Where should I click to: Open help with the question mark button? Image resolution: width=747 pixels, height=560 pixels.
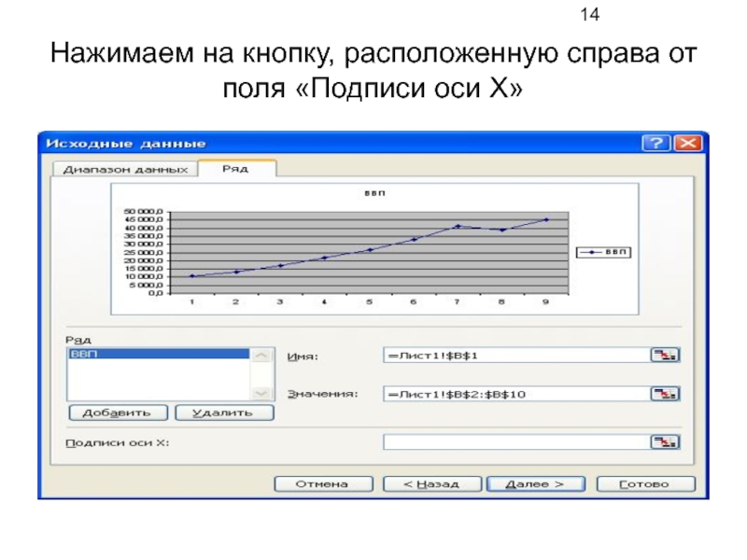click(656, 143)
